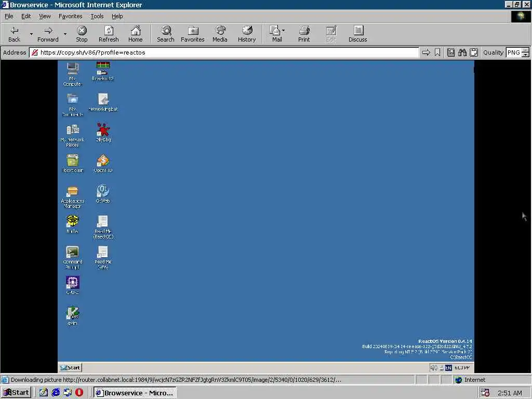Viewport: 532px width, 399px height.
Task: Click the Windows Start button
Action: click(16, 393)
